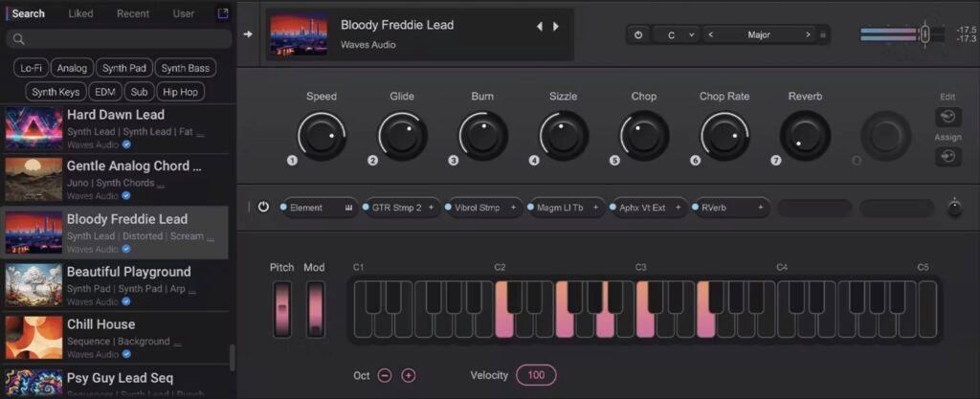The image size is (980, 399).
Task: Select the Psy Guy Lead Seq preset
Action: point(116,382)
